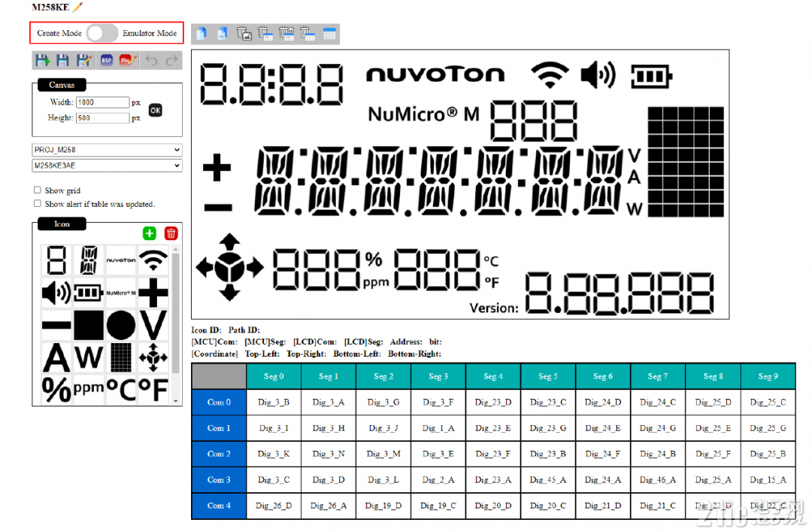812x532 pixels.
Task: Click the Com 0 row header
Action: tap(219, 402)
